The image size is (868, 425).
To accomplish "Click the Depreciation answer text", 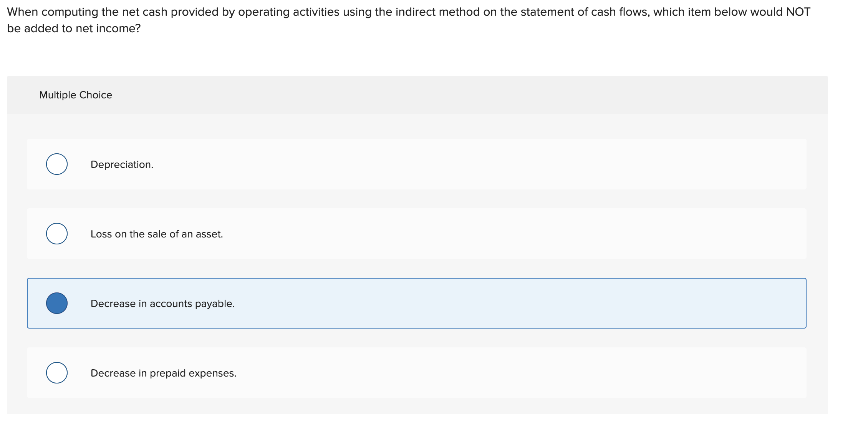I will coord(122,164).
